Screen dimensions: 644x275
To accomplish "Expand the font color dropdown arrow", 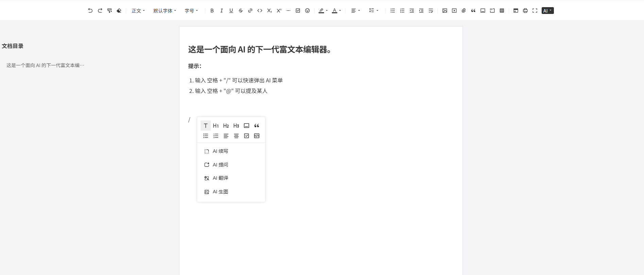I will point(340,11).
